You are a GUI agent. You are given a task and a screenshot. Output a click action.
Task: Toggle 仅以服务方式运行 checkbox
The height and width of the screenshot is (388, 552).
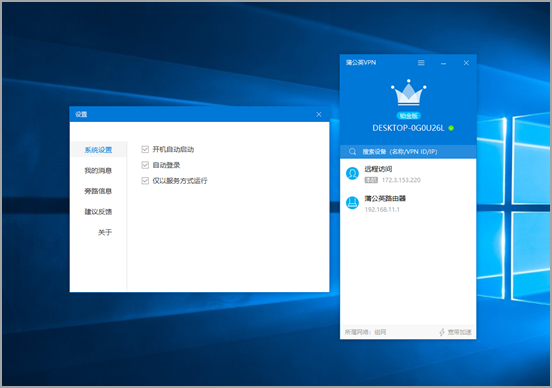145,181
